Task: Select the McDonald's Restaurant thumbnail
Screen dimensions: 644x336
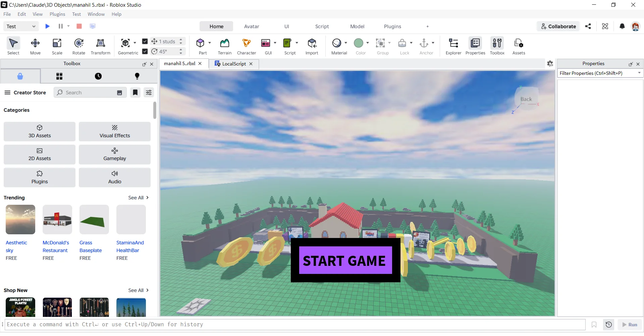Action: (57, 220)
